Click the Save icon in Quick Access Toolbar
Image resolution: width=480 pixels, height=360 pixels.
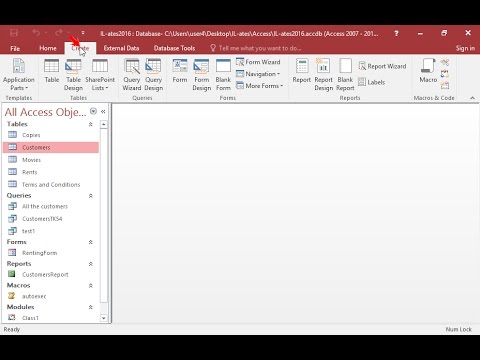pos(14,33)
